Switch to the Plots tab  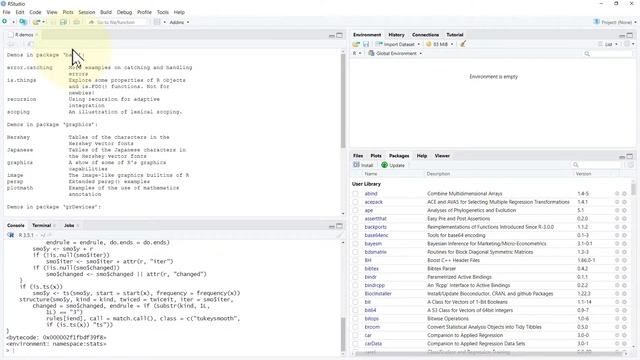pos(376,156)
